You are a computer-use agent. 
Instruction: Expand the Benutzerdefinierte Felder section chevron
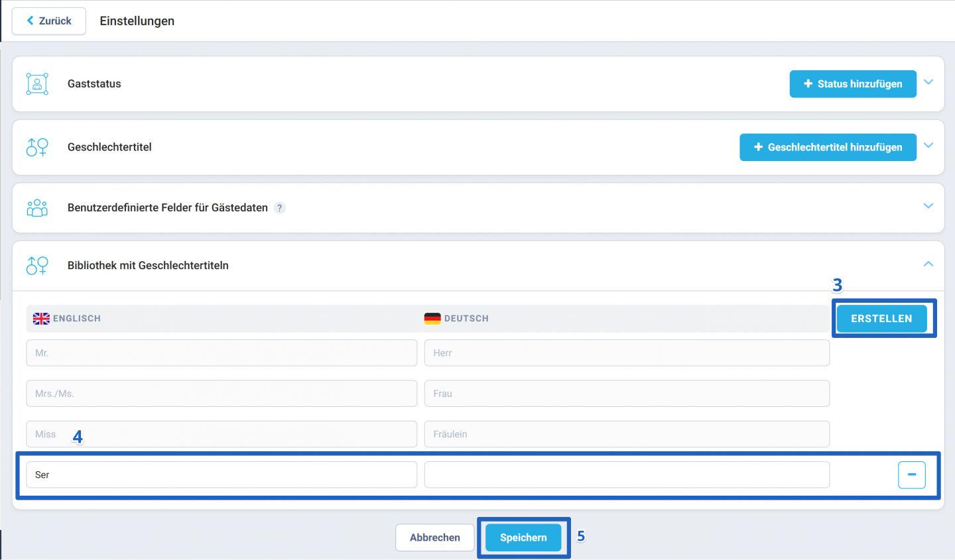(x=928, y=206)
